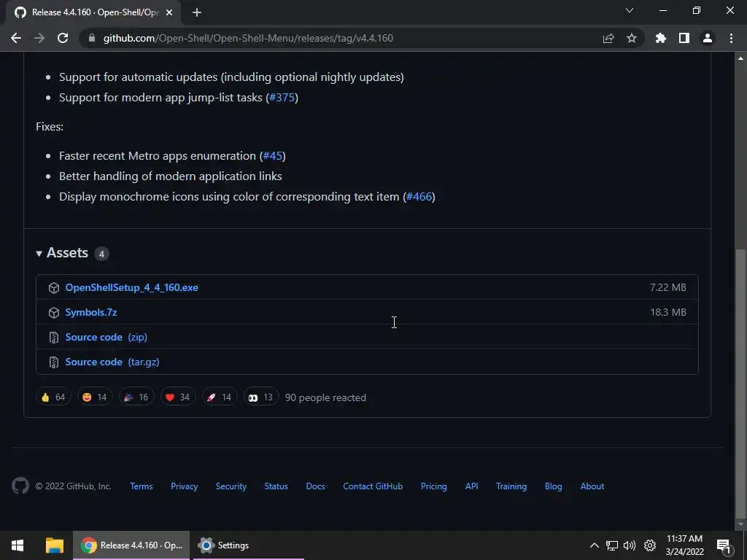The height and width of the screenshot is (560, 747).
Task: Download the Symbols.7z asset
Action: coord(91,312)
